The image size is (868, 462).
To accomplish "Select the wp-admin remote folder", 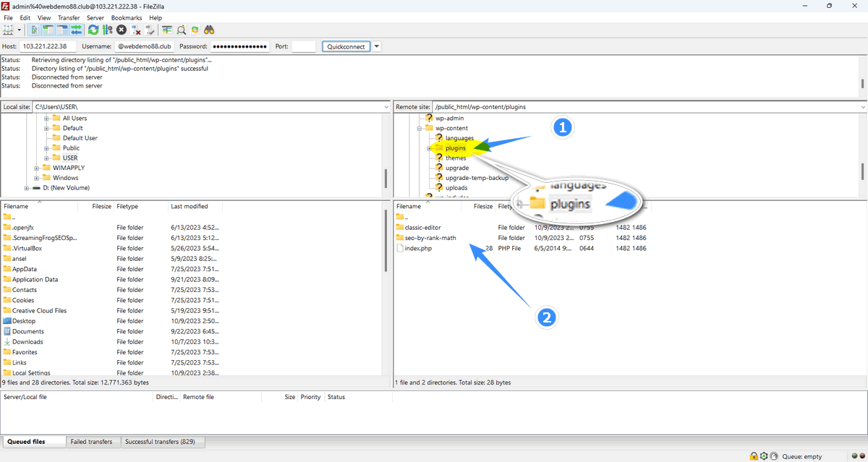I will pos(450,119).
